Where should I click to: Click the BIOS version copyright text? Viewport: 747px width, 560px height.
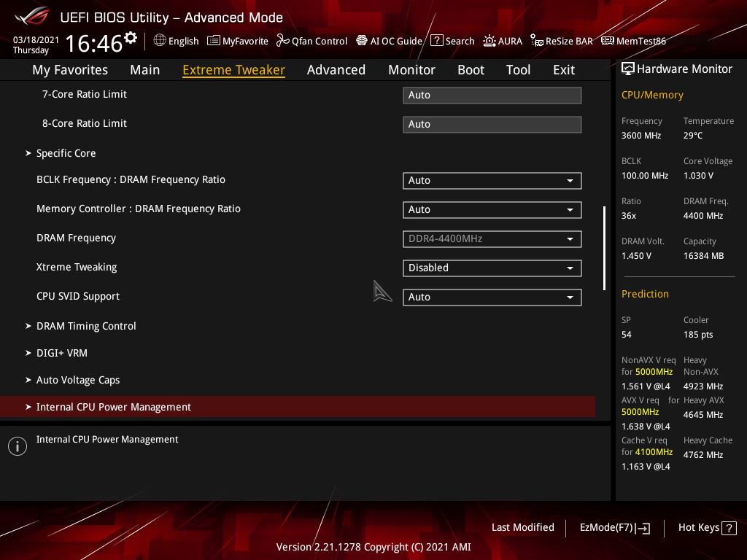coord(373,547)
